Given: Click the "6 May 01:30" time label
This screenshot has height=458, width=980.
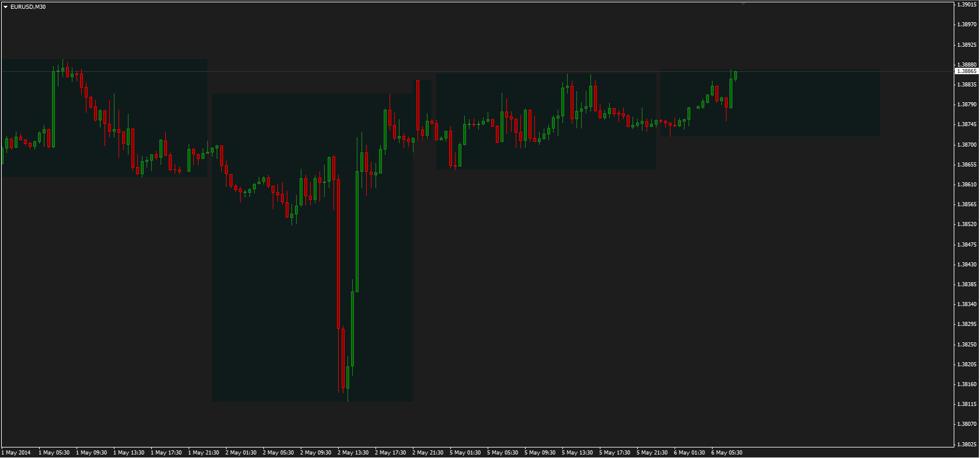Looking at the screenshot, I should click(x=690, y=453).
